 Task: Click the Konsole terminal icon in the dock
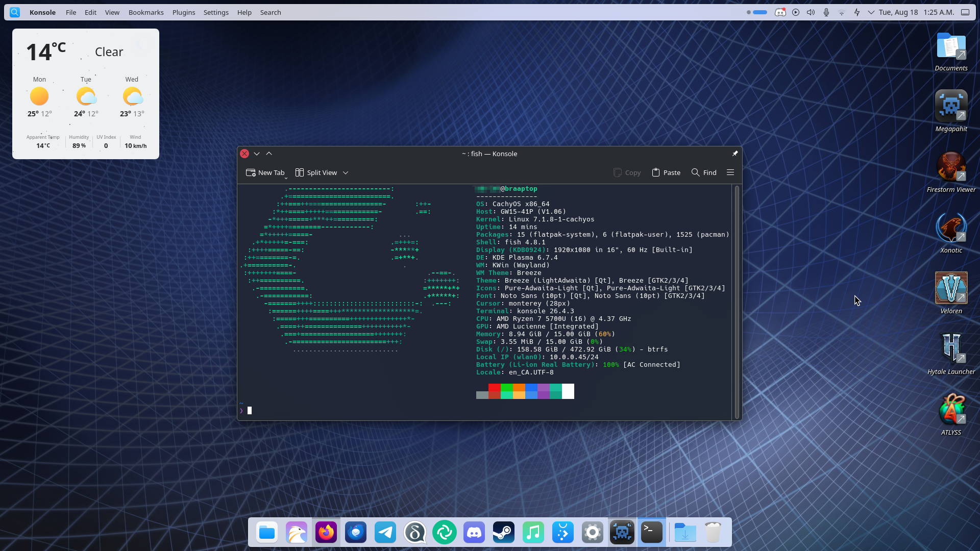[652, 533]
